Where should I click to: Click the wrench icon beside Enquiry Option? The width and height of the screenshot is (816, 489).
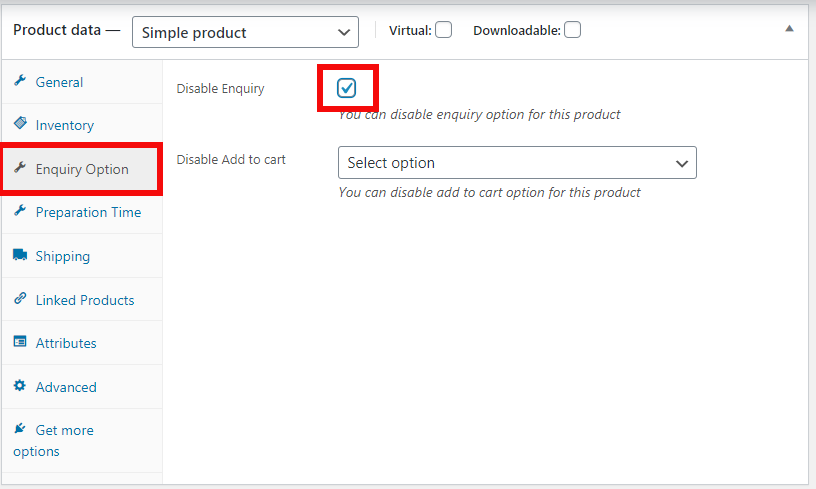tap(20, 168)
